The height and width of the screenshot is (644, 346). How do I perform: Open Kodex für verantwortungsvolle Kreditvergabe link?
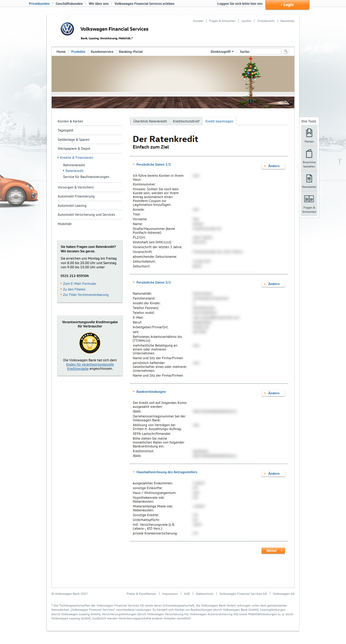[x=90, y=366]
